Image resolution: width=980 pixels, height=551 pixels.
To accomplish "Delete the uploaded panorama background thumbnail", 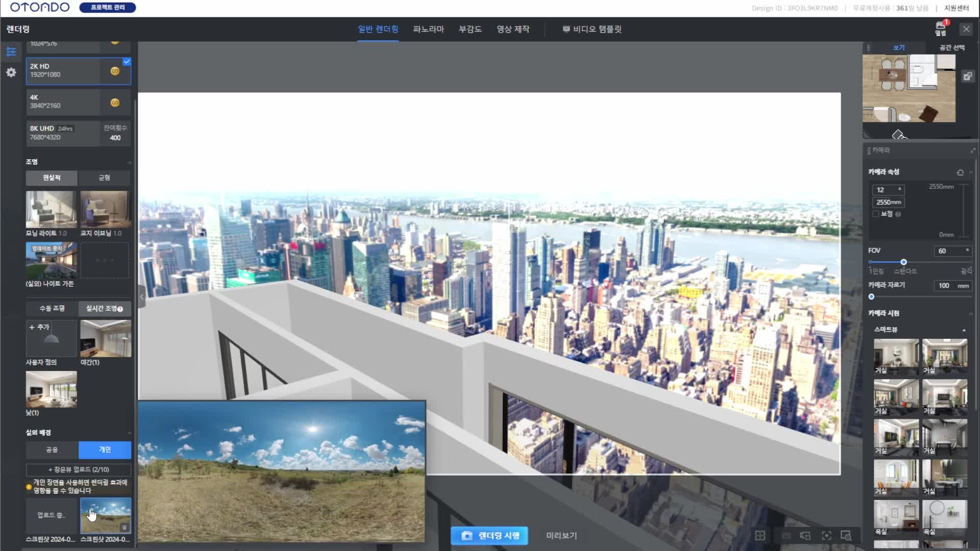I will [x=124, y=527].
